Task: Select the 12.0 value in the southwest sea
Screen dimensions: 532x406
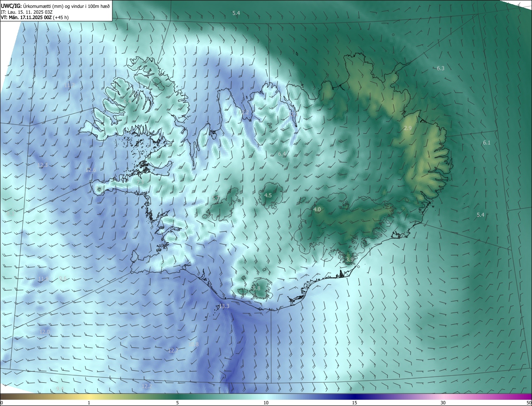Action: pyautogui.click(x=44, y=332)
